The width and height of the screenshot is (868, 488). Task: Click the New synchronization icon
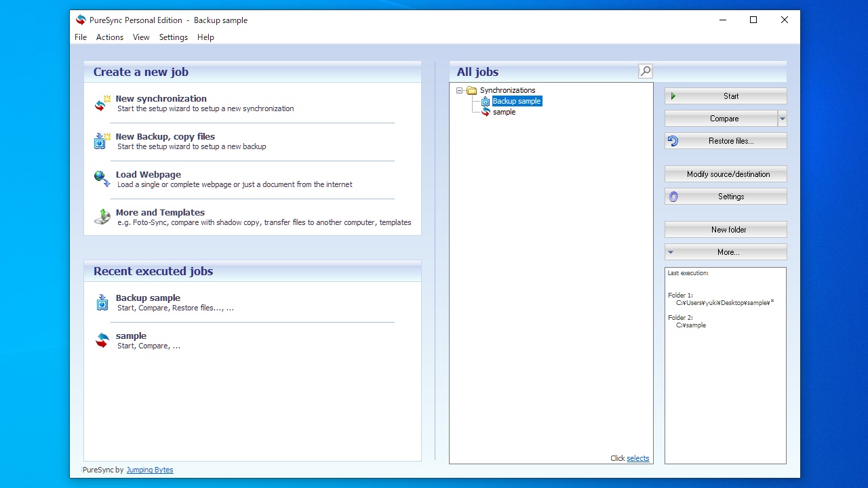102,103
